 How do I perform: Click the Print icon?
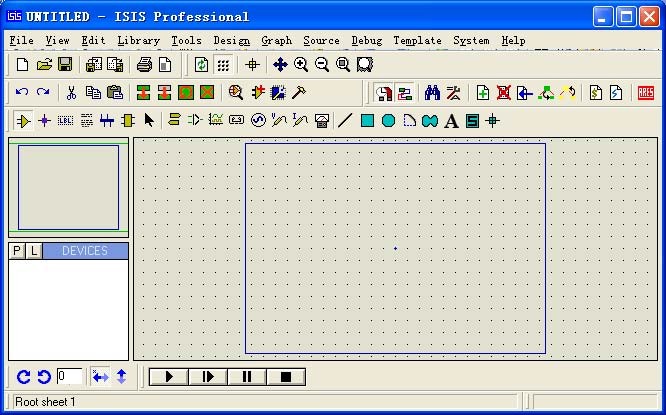(x=144, y=65)
